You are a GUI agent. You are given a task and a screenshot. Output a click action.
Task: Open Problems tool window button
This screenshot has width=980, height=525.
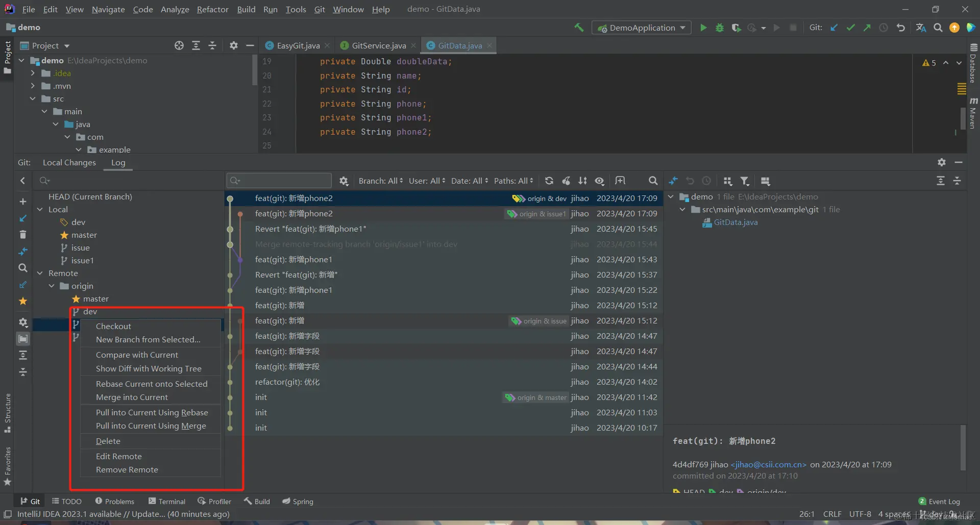coord(115,502)
